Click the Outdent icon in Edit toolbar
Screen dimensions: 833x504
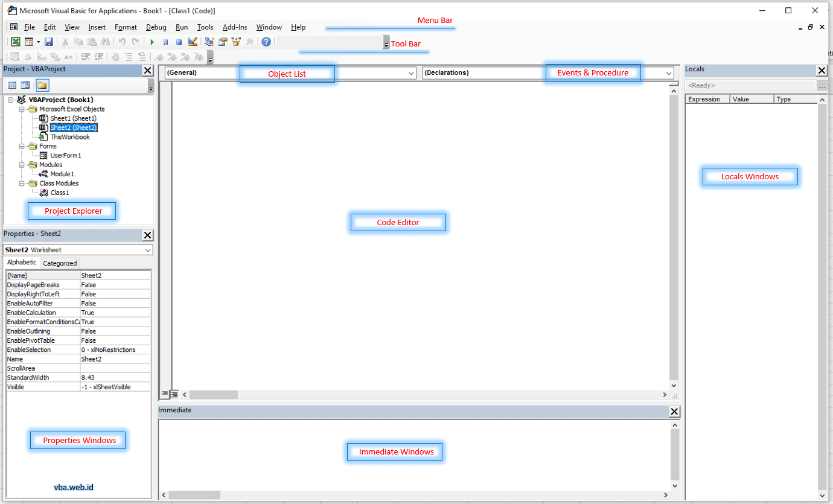(99, 57)
